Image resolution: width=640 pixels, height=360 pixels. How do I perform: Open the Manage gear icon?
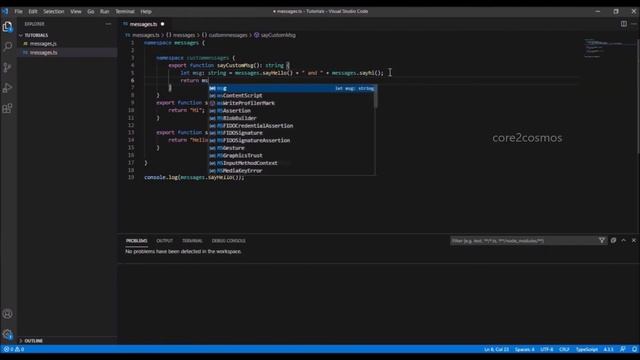point(7,334)
